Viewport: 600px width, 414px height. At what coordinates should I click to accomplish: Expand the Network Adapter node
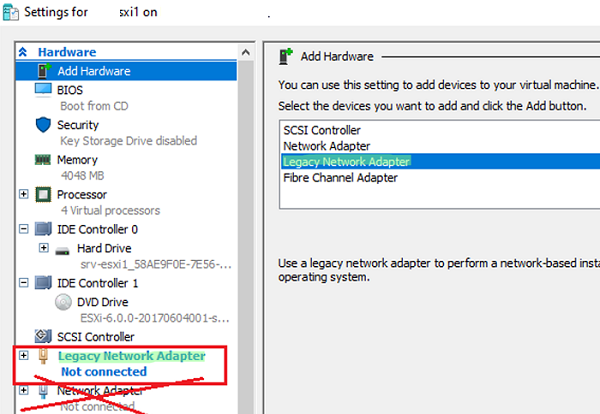tap(24, 390)
